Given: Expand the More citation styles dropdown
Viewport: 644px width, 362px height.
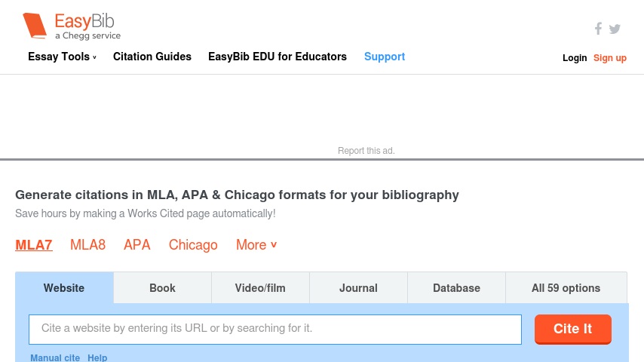Looking at the screenshot, I should click(256, 245).
